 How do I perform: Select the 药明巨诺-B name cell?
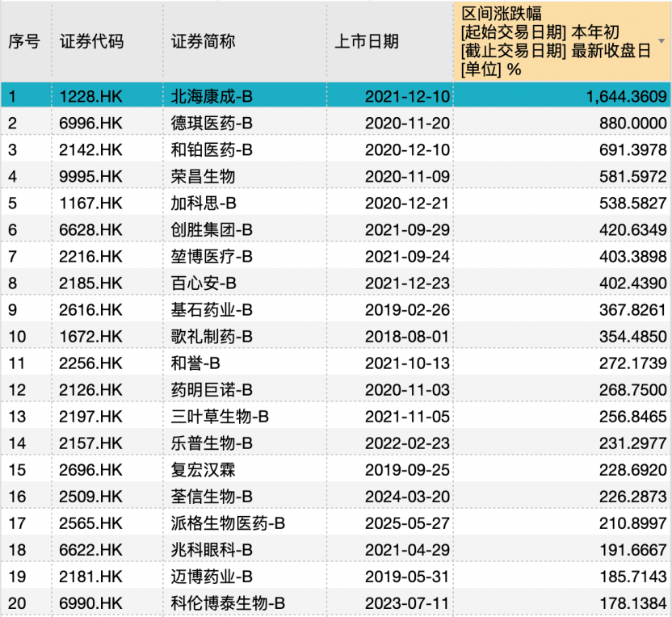tap(212, 389)
